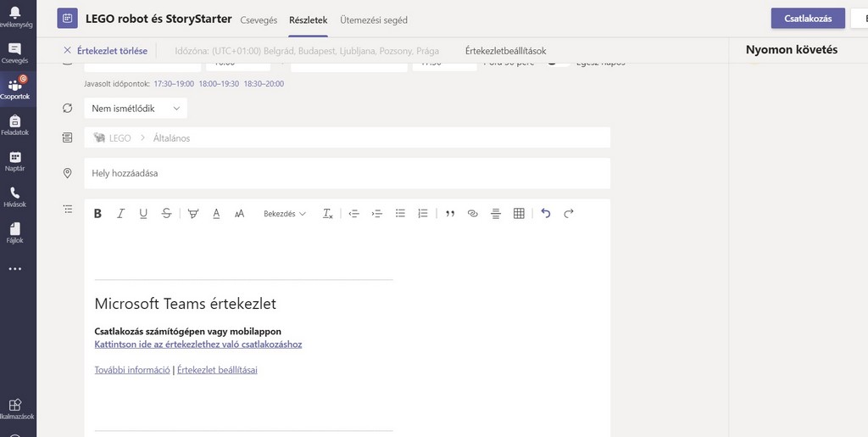Open Feladatok assignments in the sidebar
This screenshot has width=868, height=437.
click(x=15, y=125)
